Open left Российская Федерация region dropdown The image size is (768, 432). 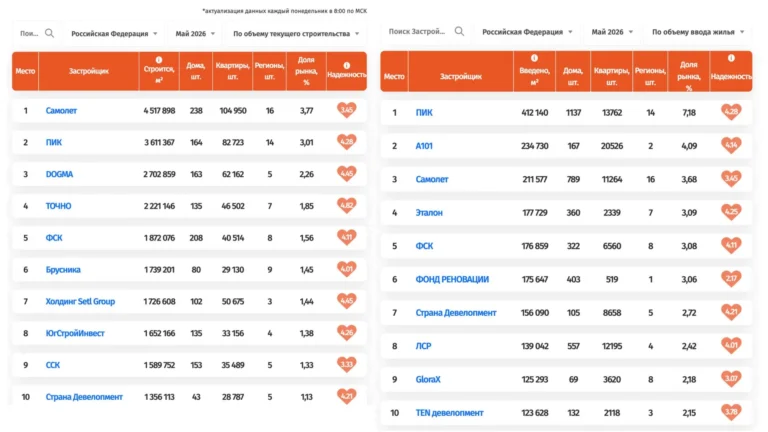coord(114,34)
